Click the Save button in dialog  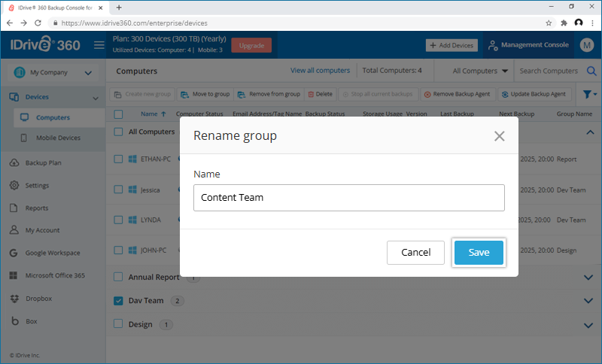coord(479,253)
